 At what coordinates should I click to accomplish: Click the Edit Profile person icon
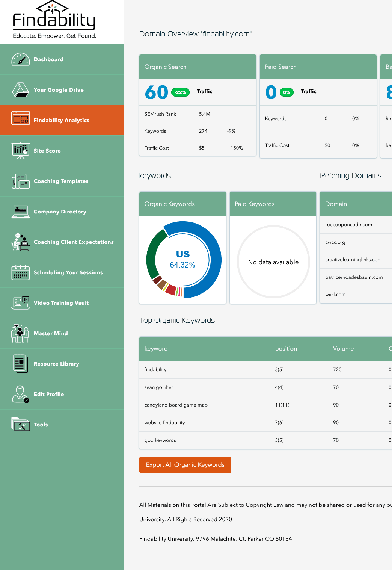21,394
